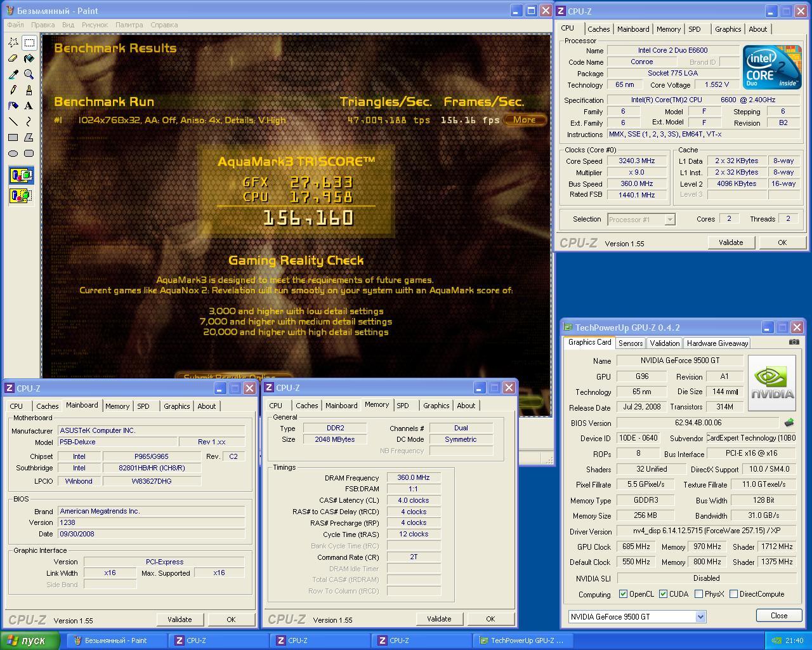Switch to Sensors tab in GPU-Z
Viewport: 812px width, 650px height.
[631, 343]
